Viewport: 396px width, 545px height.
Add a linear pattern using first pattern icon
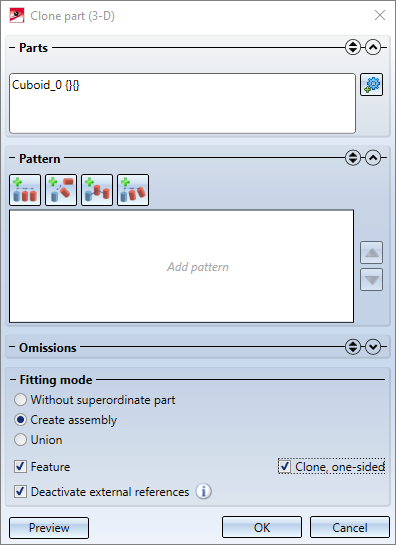pyautogui.click(x=25, y=190)
